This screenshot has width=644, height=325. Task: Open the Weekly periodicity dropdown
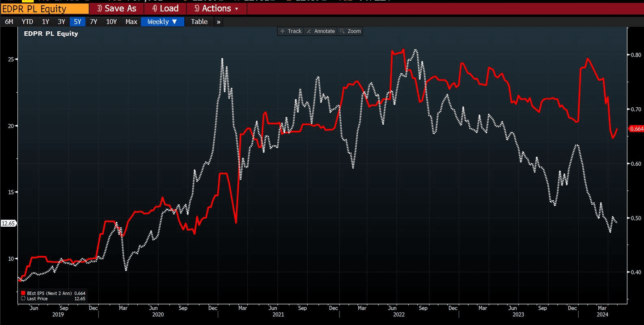tap(162, 21)
